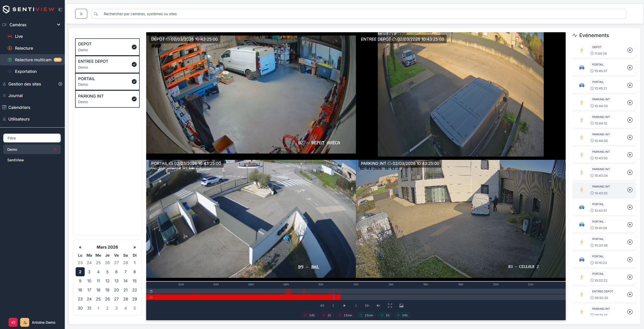Collapse the Caméras section chevron
The image size is (644, 329).
[58, 24]
